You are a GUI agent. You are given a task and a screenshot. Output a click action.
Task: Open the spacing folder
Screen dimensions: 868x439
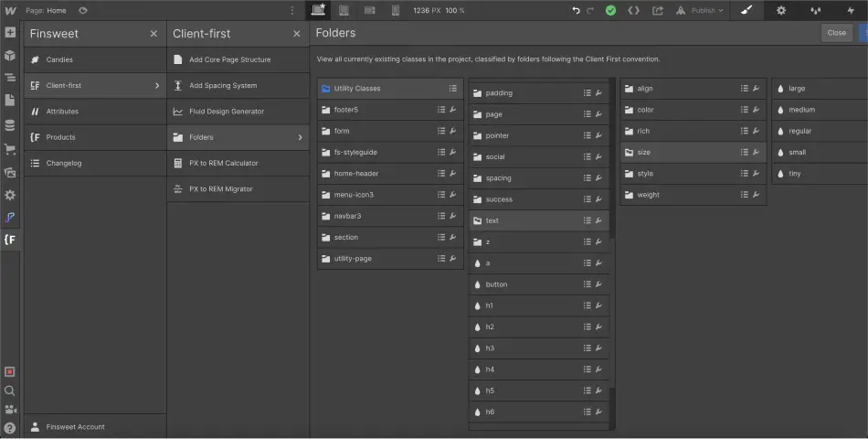[x=539, y=178]
